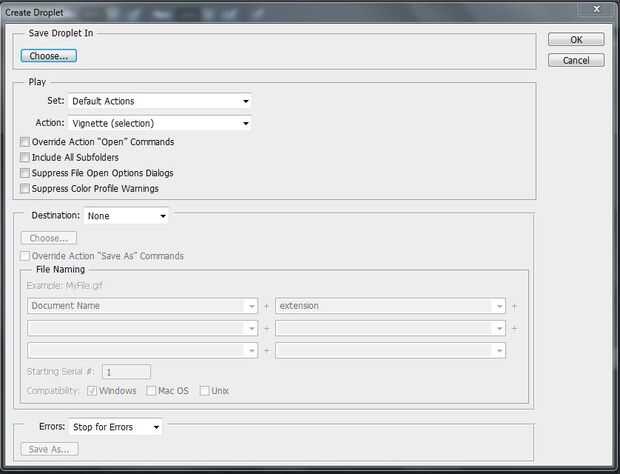Click the Example: MyFile.gif text

pos(64,285)
